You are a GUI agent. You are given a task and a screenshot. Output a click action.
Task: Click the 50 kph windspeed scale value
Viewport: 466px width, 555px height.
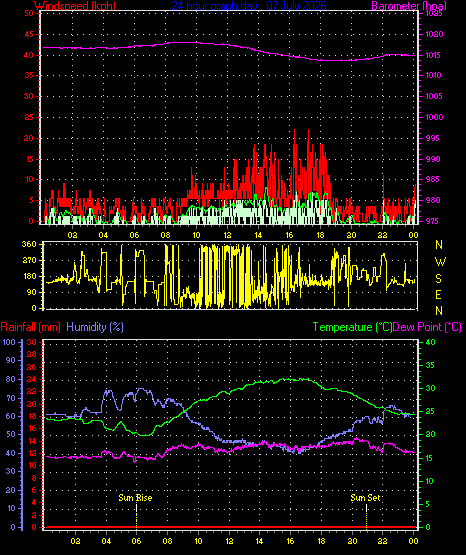point(29,13)
